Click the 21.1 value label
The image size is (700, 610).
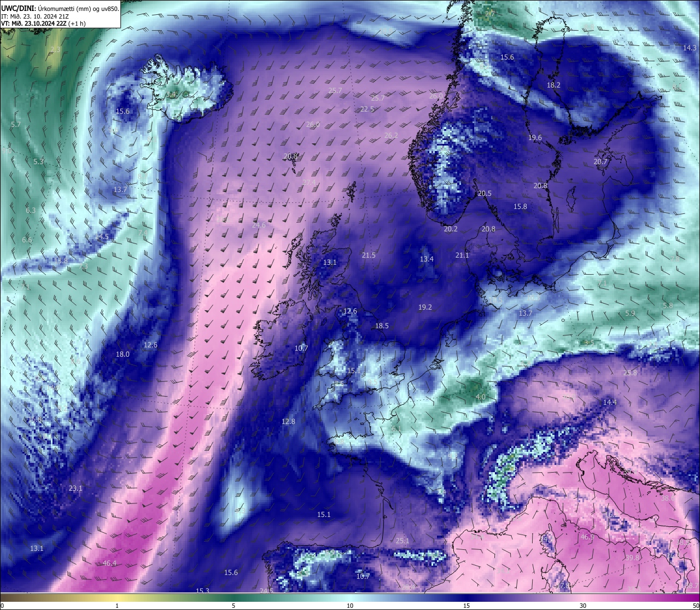462,255
